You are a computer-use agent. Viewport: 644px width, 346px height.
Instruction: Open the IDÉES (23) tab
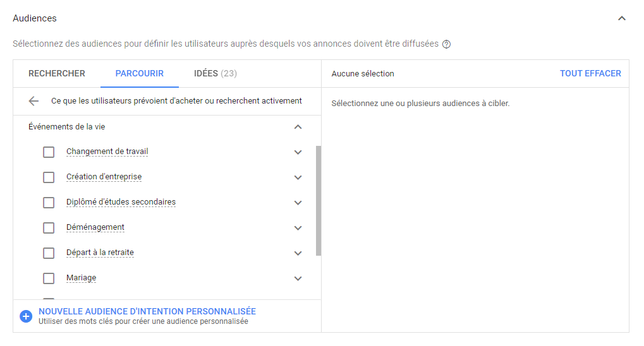[215, 74]
